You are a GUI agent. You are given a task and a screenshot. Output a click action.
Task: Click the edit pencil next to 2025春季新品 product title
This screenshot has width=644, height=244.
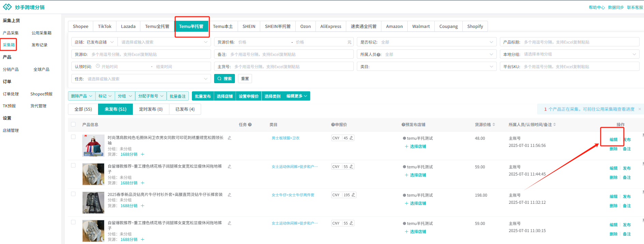229,195
